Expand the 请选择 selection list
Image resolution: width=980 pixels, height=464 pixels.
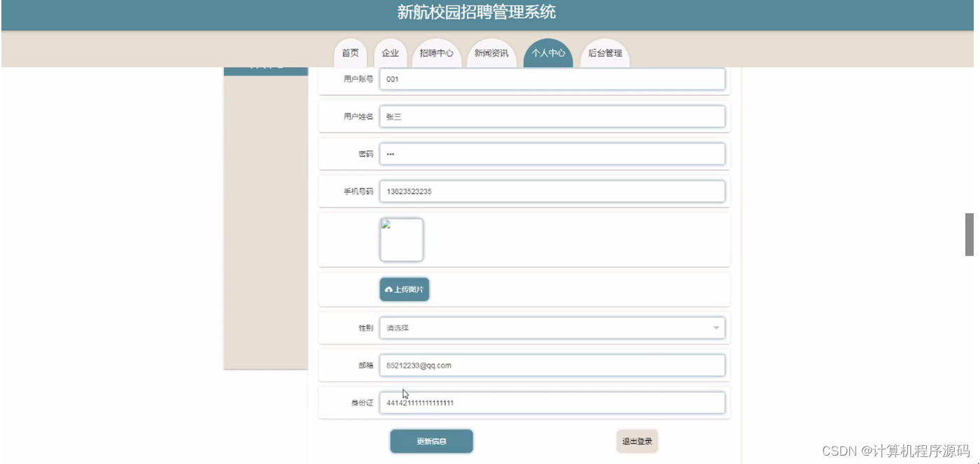pos(552,328)
